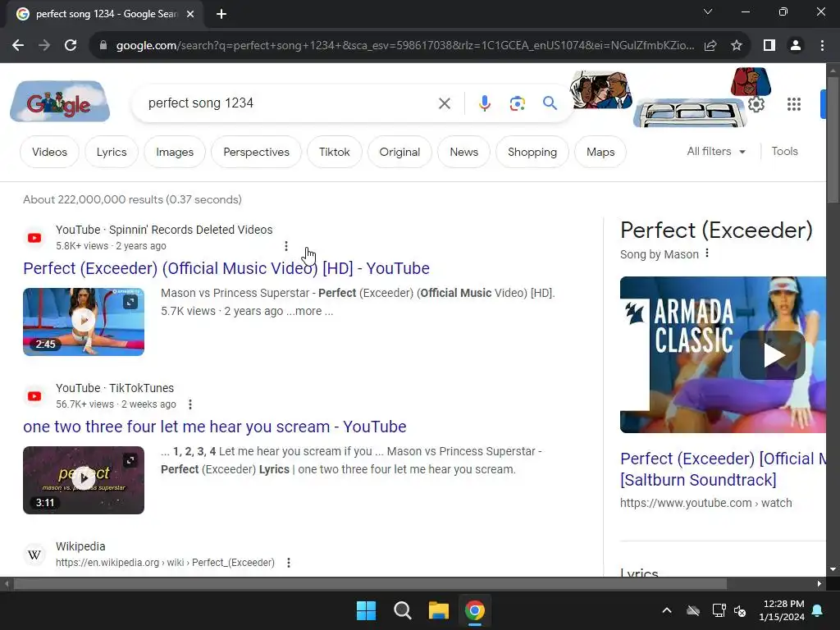Switch to News results

point(464,152)
